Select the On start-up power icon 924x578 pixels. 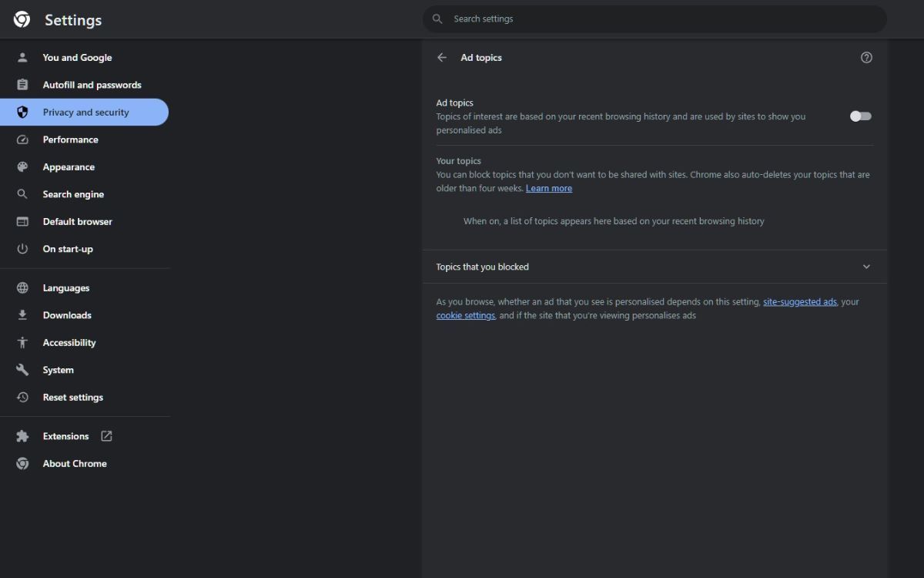22,248
